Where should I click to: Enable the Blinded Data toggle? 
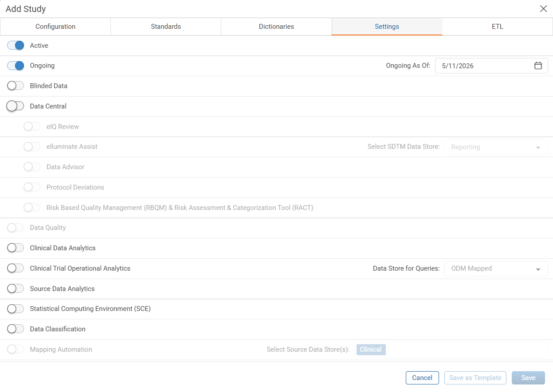click(x=16, y=86)
